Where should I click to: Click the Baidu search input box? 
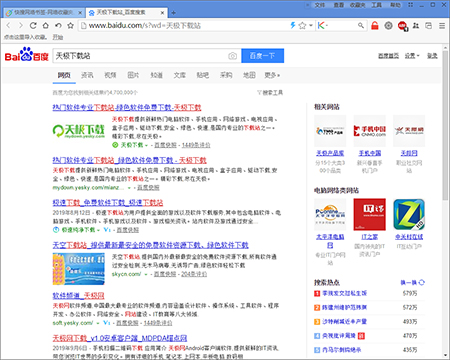pyautogui.click(x=141, y=56)
